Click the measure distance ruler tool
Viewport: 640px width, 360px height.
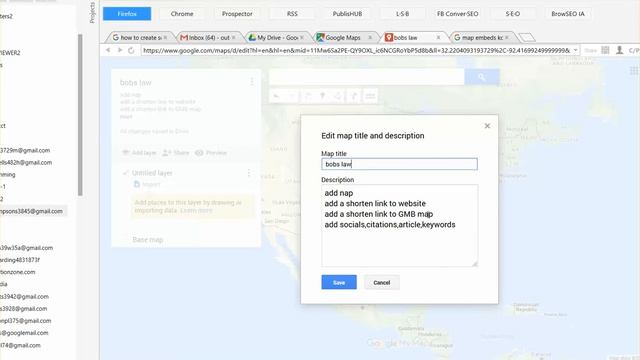coord(370,96)
